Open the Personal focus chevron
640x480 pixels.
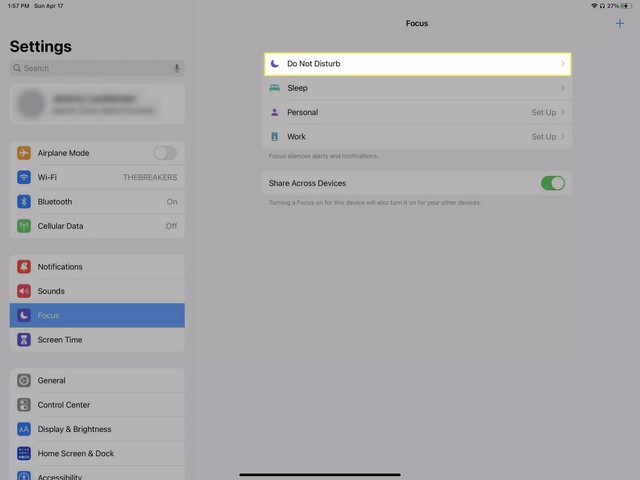(x=563, y=112)
